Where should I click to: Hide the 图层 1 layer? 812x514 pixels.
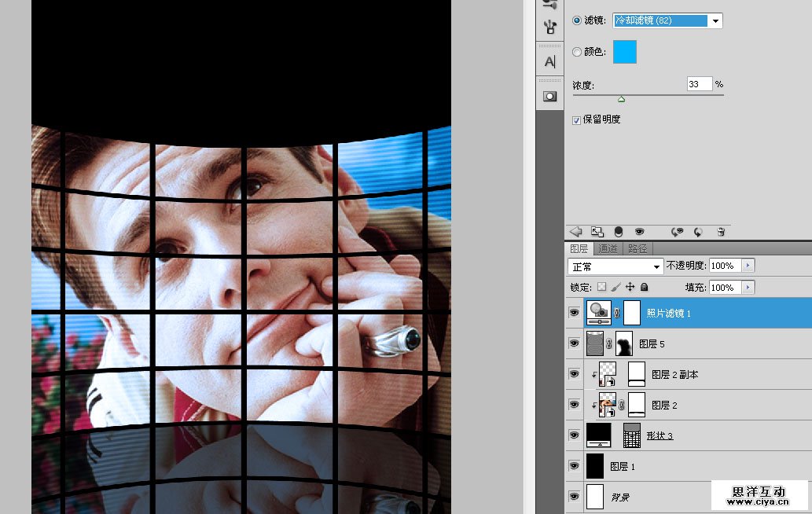(574, 466)
